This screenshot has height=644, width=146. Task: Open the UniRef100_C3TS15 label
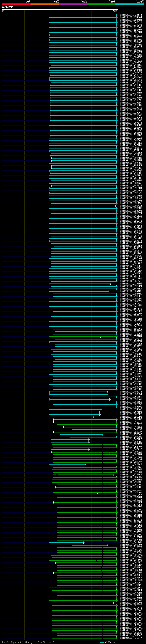point(131,316)
